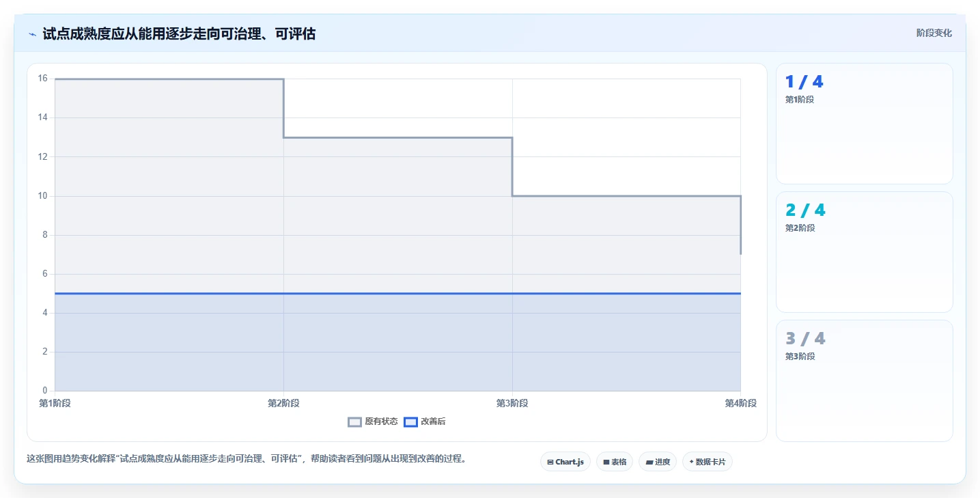Image resolution: width=980 pixels, height=498 pixels.
Task: Select the 数据卡片 tag
Action: click(708, 462)
